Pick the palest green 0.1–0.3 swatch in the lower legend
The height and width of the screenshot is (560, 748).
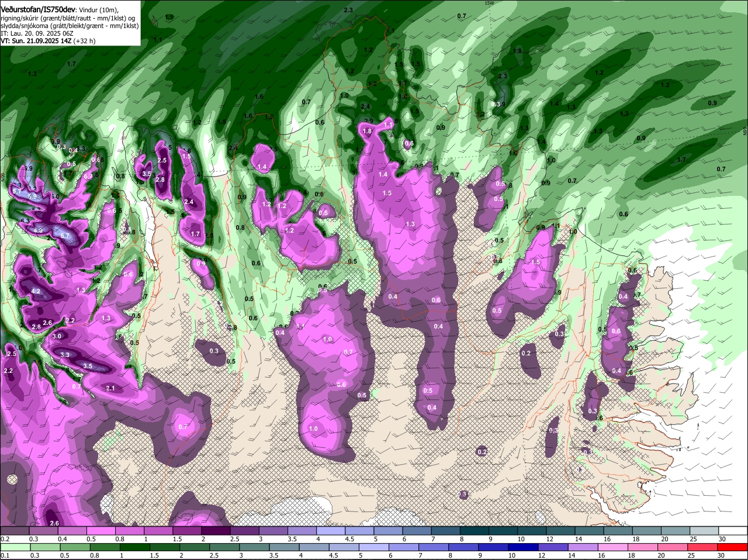point(16,547)
